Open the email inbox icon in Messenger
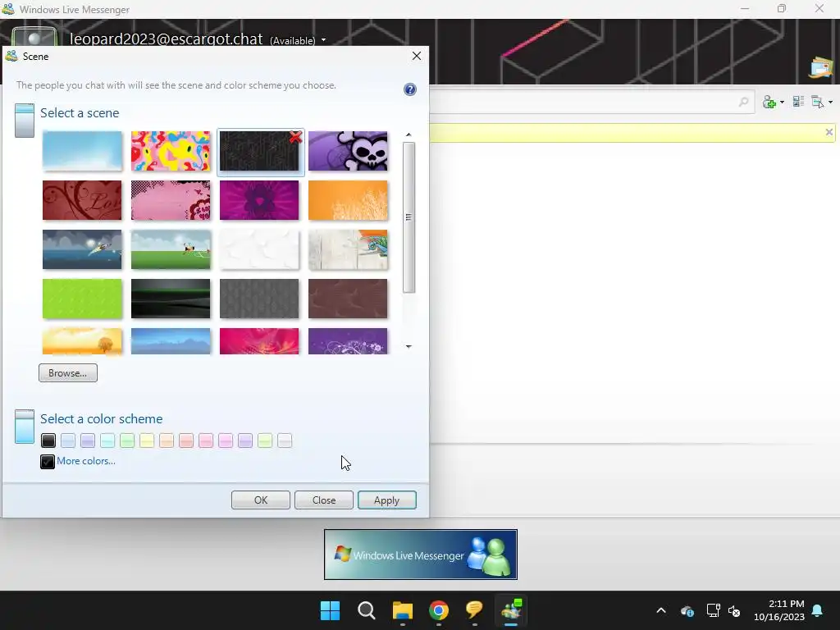840x630 pixels. 821,67
